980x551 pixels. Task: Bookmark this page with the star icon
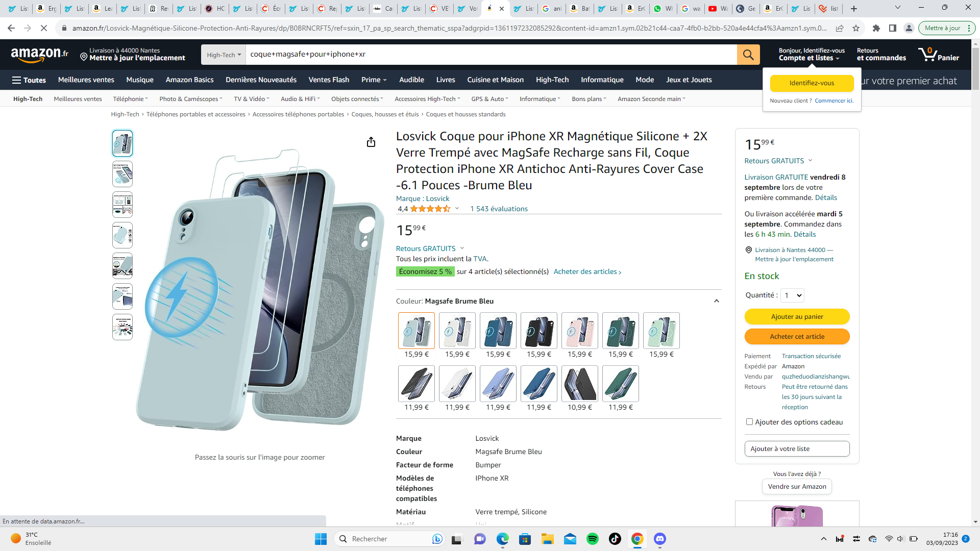point(856,28)
